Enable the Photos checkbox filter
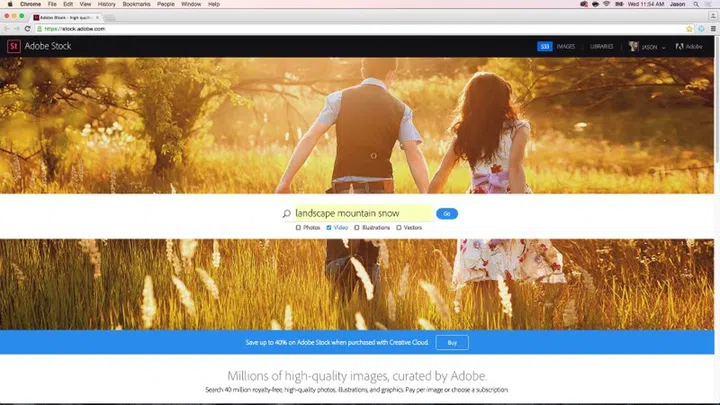 (298, 228)
